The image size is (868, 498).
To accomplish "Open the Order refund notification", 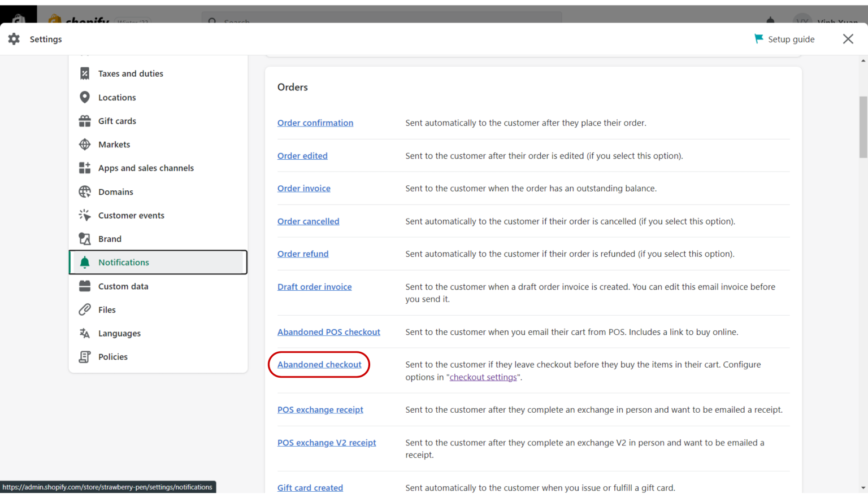I will [302, 254].
